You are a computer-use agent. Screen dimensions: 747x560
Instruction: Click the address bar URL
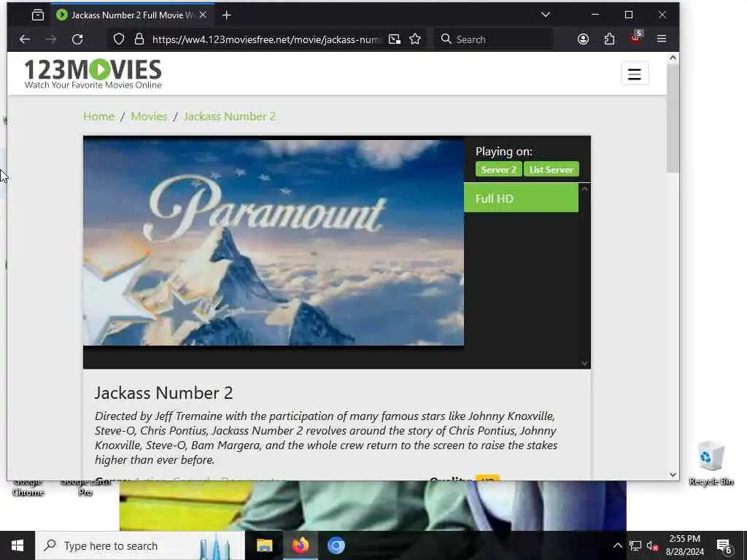coord(267,39)
